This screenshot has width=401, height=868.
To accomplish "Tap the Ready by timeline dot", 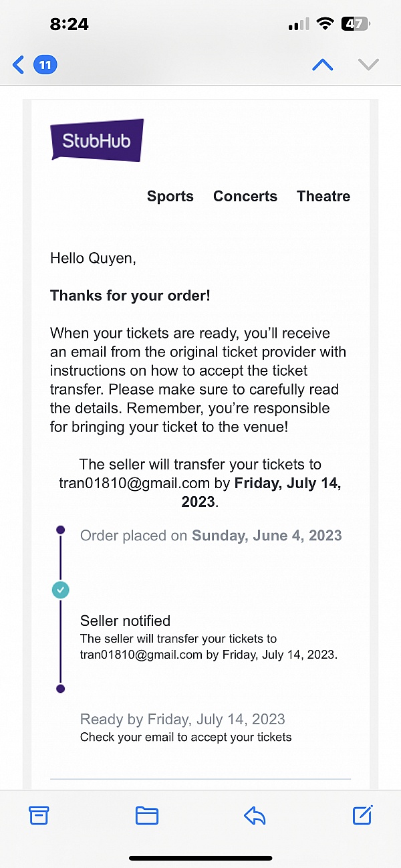I will tap(60, 688).
